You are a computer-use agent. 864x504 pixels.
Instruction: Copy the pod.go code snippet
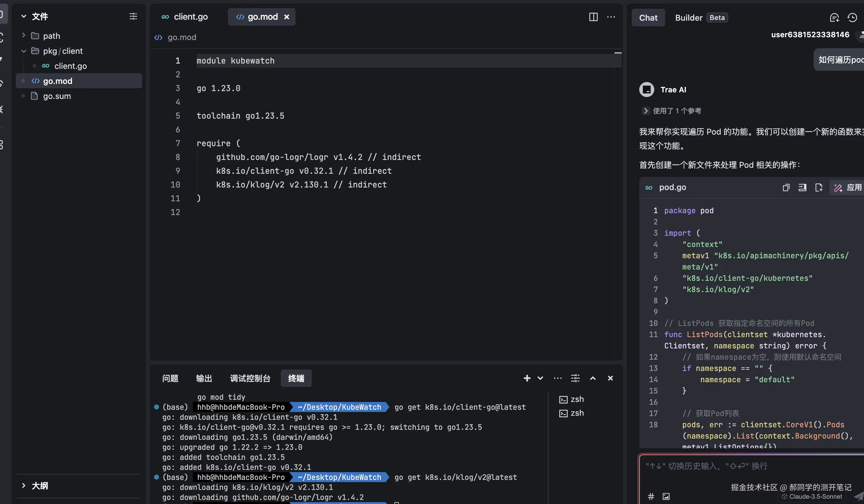click(786, 188)
